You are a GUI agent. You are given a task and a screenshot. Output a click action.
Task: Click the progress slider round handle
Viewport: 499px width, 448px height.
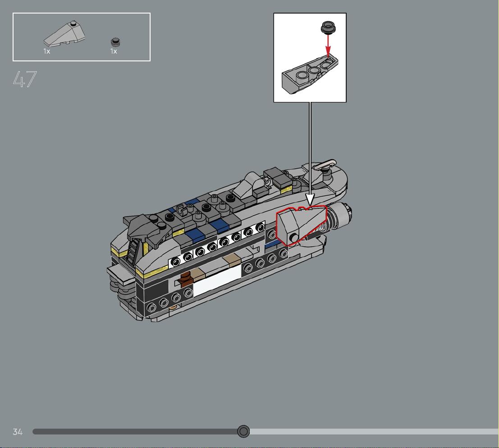(x=243, y=431)
